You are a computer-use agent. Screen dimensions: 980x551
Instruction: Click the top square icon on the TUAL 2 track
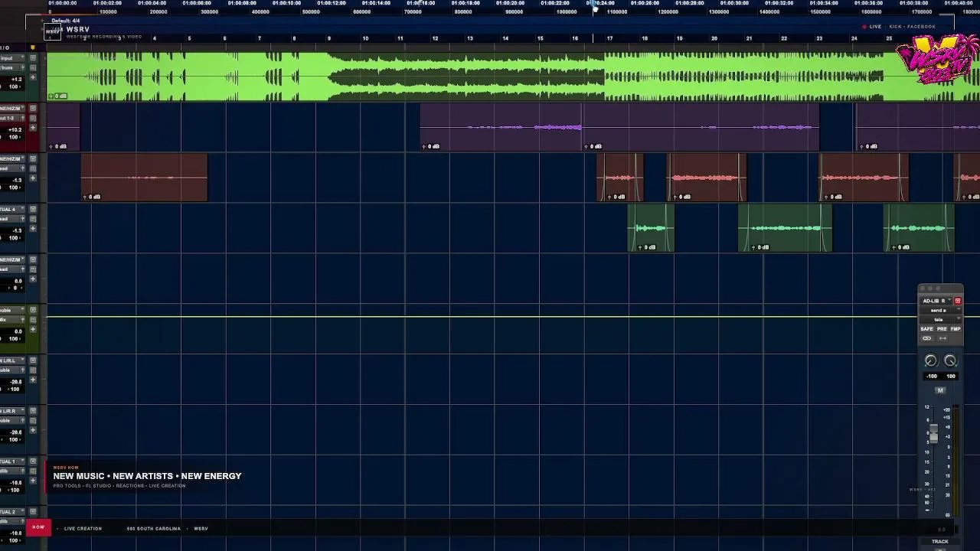coord(33,513)
